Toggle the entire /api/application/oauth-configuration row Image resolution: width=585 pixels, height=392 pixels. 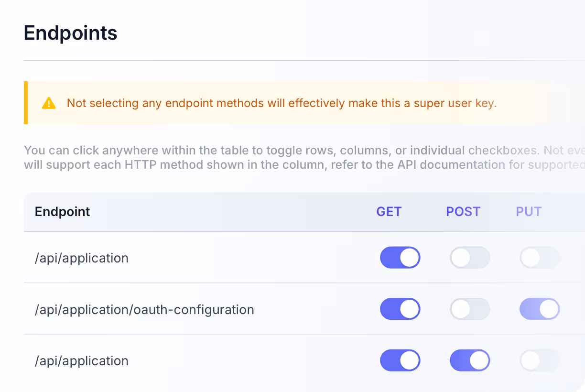point(144,309)
